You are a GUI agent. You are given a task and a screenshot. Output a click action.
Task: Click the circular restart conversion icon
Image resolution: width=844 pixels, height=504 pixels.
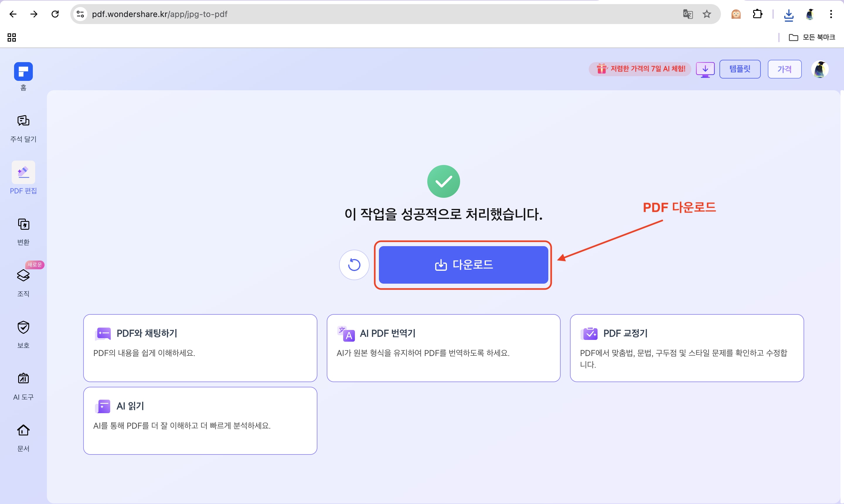354,265
